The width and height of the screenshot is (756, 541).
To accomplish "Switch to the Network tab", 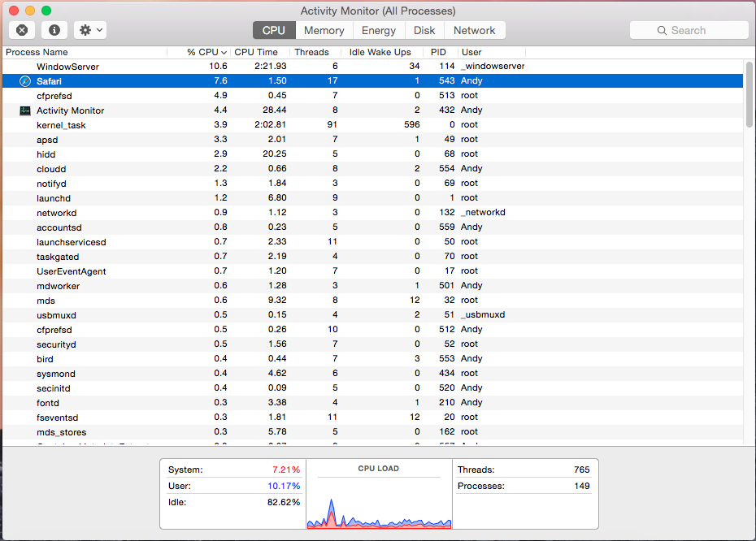I will pos(475,30).
